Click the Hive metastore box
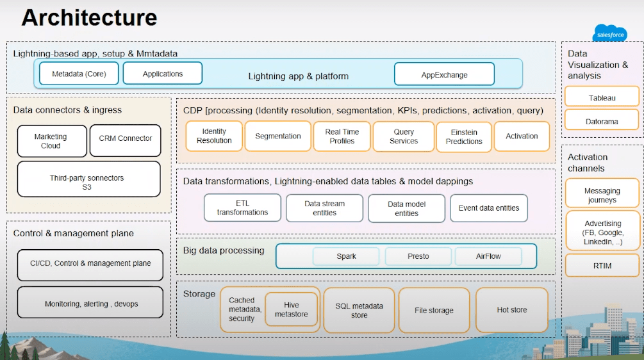Image resolution: width=644 pixels, height=360 pixels. [292, 310]
